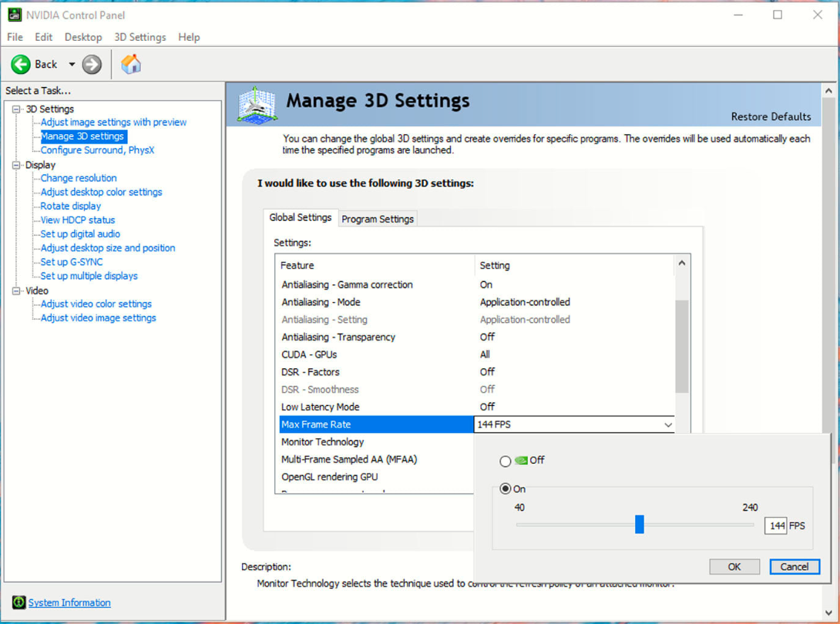Open the System Information link
Screen dimensions: 840x624
click(x=69, y=602)
